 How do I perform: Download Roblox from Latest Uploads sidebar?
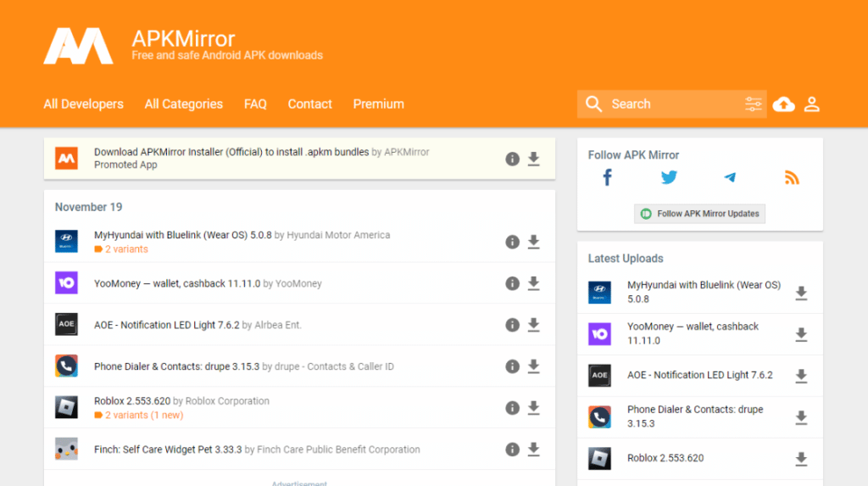[801, 459]
